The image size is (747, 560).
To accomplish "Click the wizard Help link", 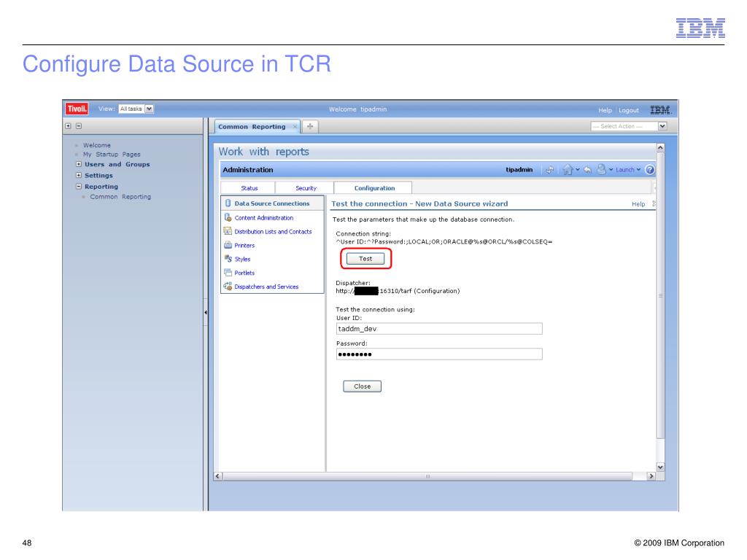I will tap(638, 204).
